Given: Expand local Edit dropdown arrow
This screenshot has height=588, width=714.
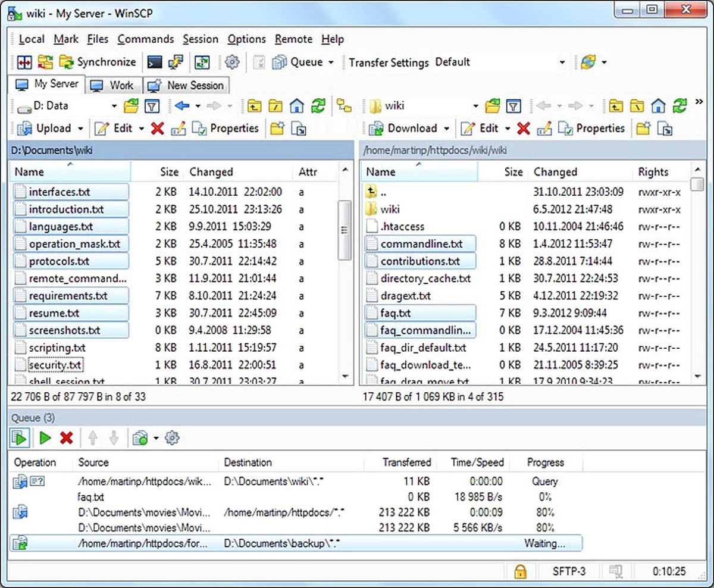Looking at the screenshot, I should point(141,128).
